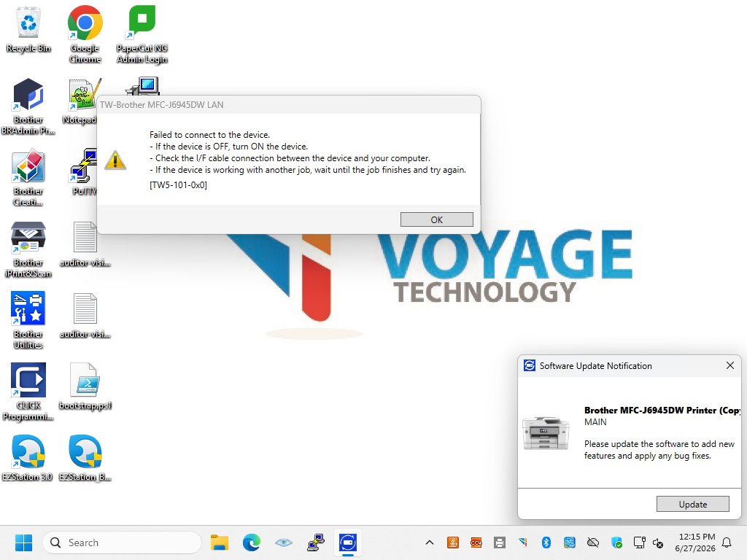Open the Voyage Technology tray icon
747x560 pixels.
point(522,542)
